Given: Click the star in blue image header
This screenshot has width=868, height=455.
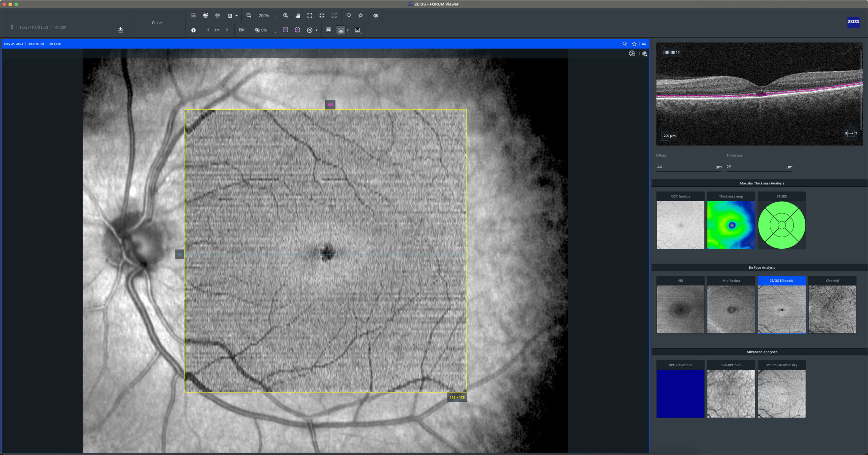Looking at the screenshot, I should (x=634, y=44).
